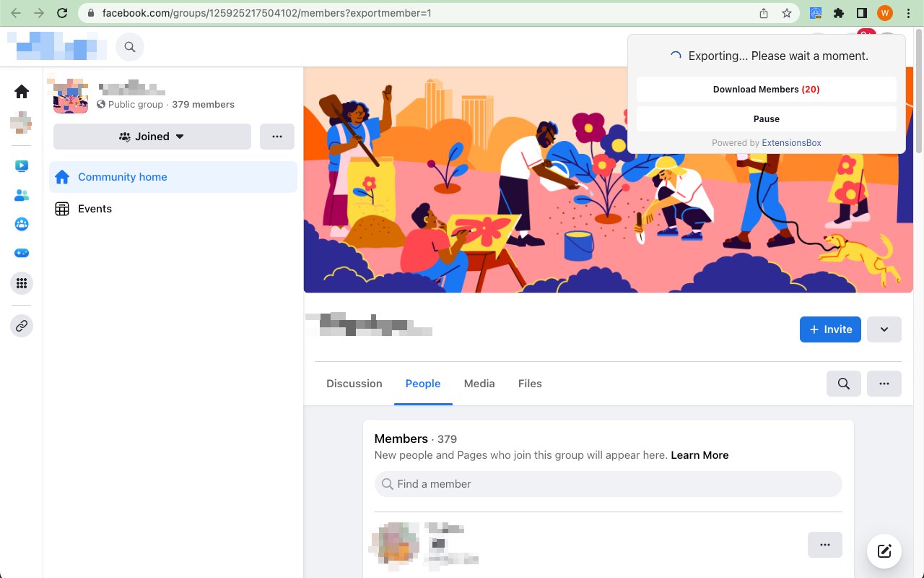Expand the Joined dropdown
The image size is (924, 578).
tap(152, 137)
